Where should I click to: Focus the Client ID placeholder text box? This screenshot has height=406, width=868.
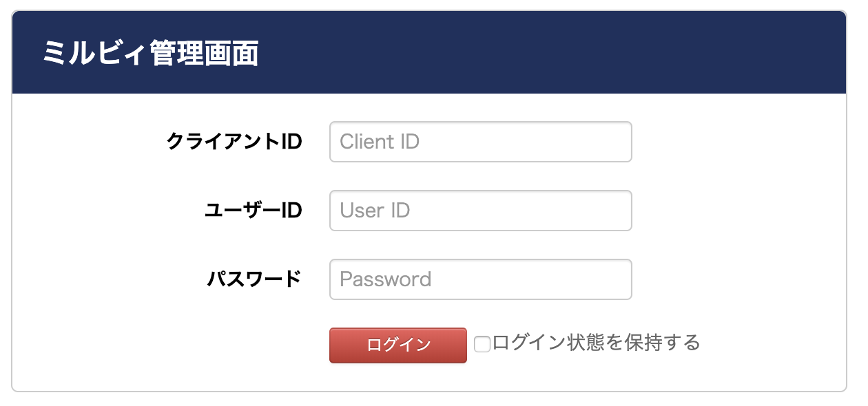[480, 142]
